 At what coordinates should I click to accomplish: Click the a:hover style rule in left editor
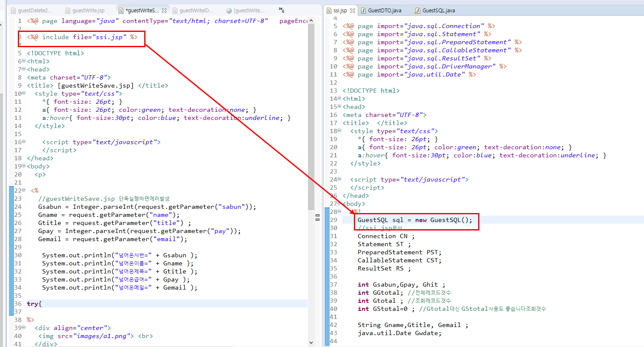(x=166, y=118)
